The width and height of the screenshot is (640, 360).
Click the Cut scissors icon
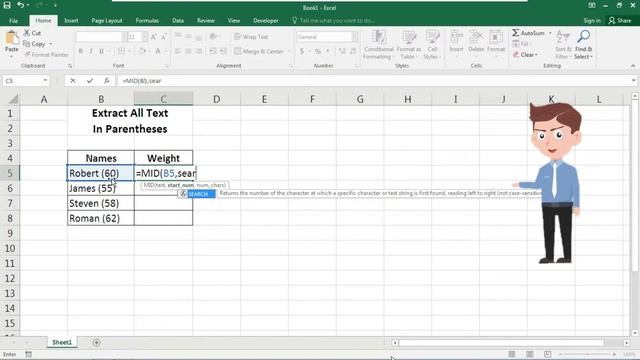coord(27,33)
